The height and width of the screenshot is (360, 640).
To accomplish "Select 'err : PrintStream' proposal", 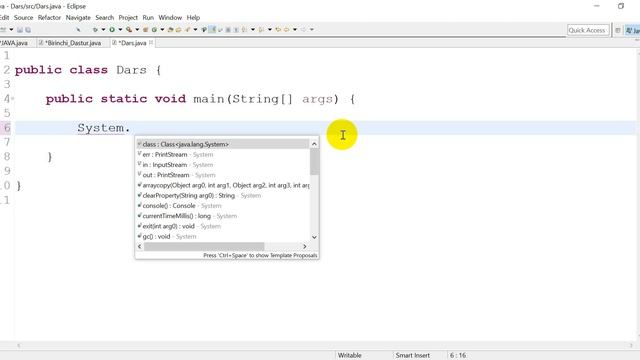I will (223, 155).
